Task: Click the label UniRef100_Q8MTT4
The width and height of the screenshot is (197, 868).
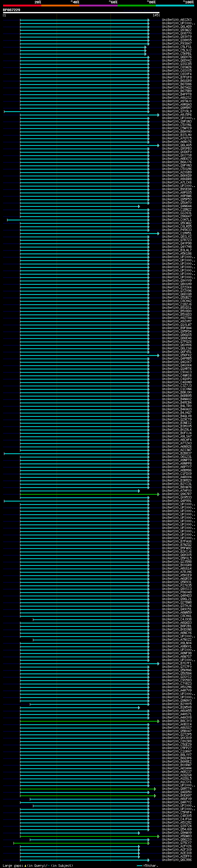Action: [x=177, y=789]
